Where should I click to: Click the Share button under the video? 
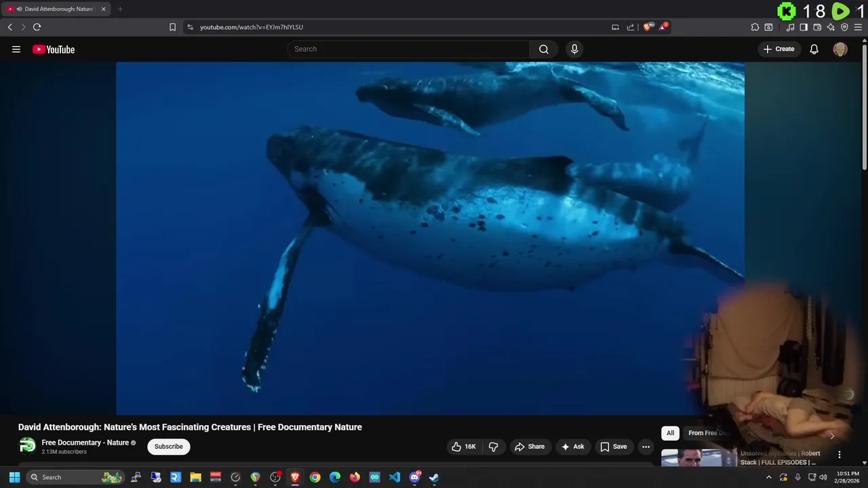(530, 447)
